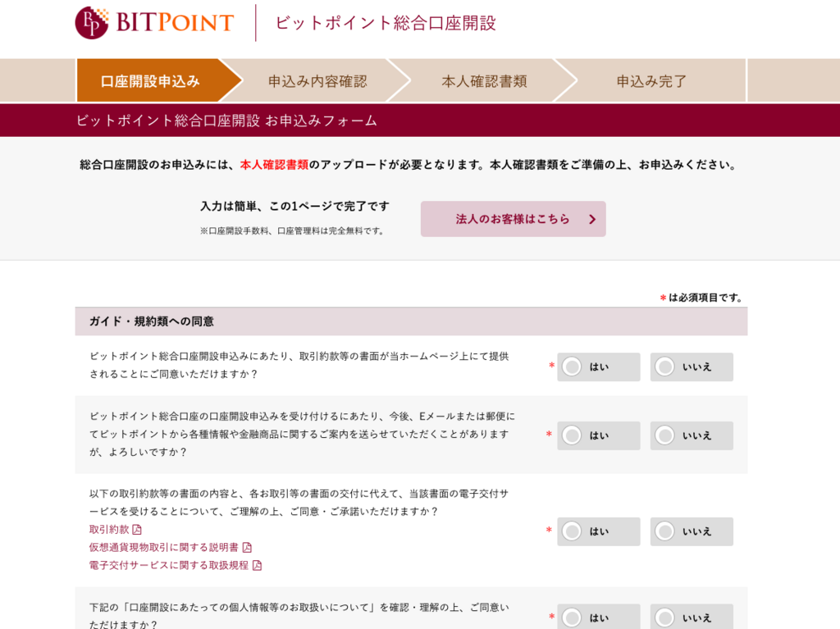Click the 法人のお客様はこちら button
Screen dimensions: 840x629
tap(514, 219)
